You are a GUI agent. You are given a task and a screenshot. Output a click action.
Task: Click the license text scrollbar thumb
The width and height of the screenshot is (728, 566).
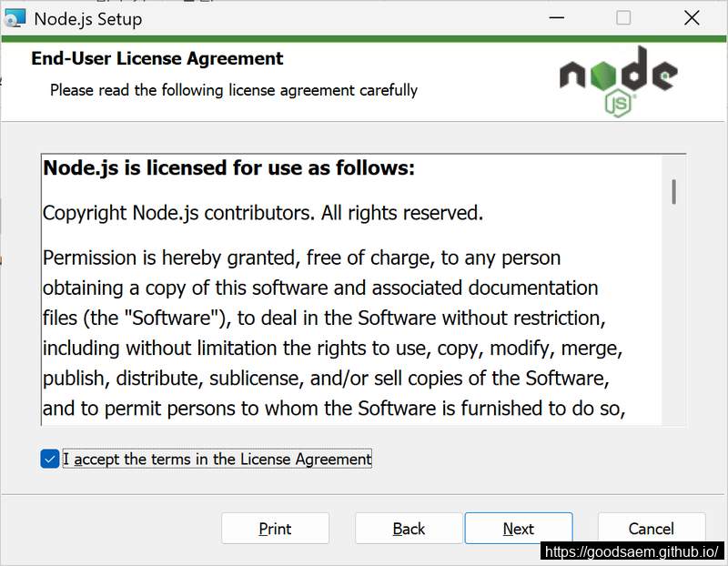pos(673,191)
